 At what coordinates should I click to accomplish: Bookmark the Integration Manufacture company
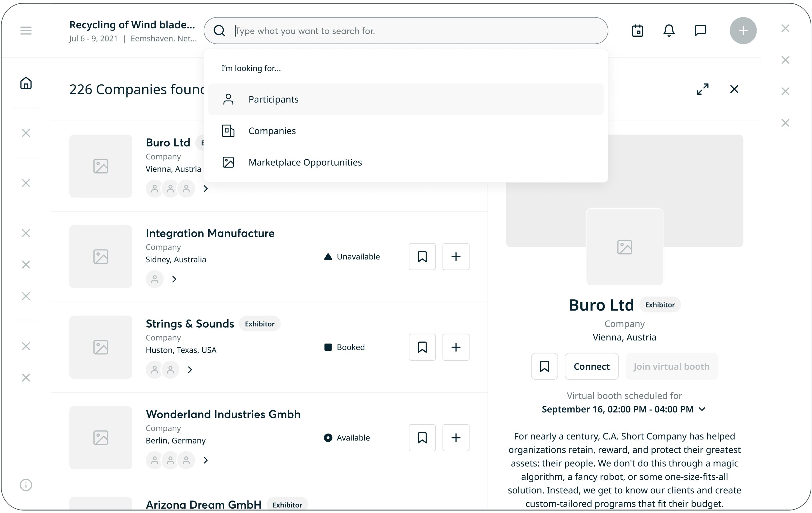click(x=422, y=257)
